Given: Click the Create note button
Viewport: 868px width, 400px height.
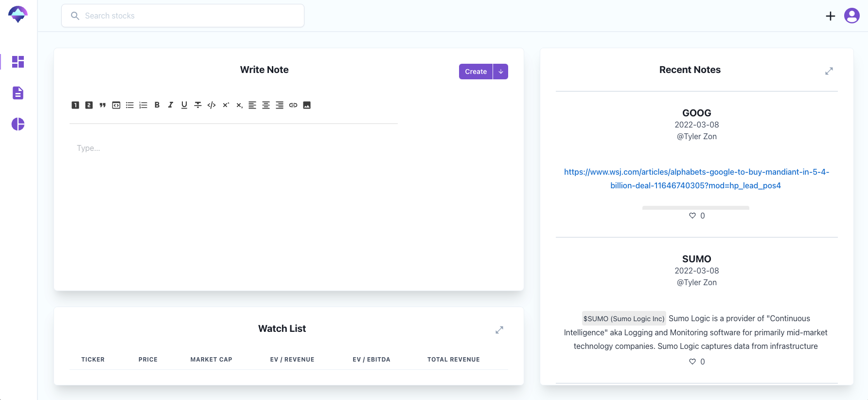Looking at the screenshot, I should (476, 72).
